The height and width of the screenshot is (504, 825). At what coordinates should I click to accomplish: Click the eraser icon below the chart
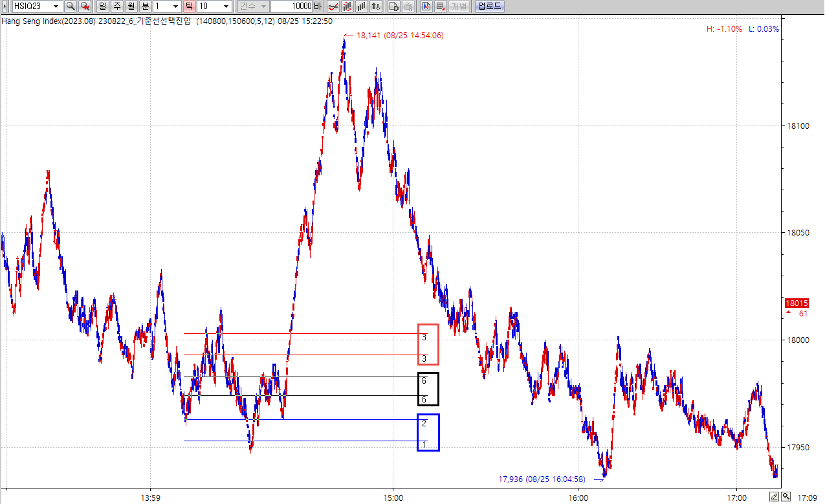pyautogui.click(x=775, y=497)
